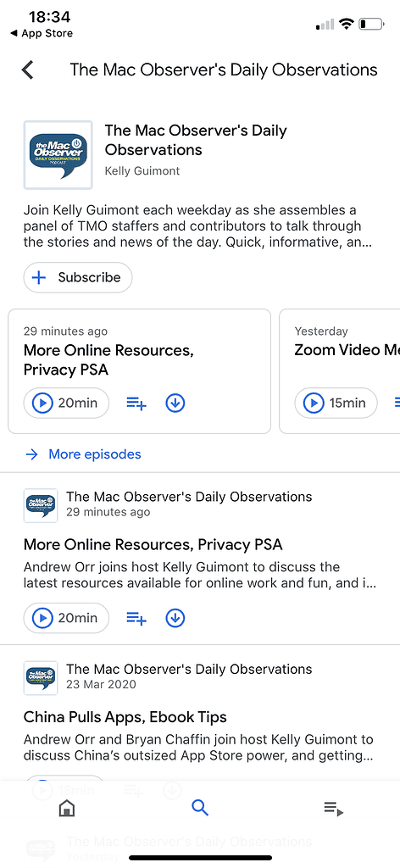
Task: Download the featured Privacy PSA card episode
Action: [x=175, y=403]
